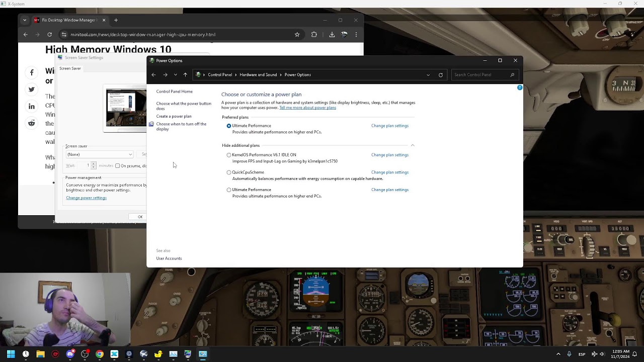Click OK in Screen Saver Settings
Image resolution: width=644 pixels, height=362 pixels.
(x=138, y=217)
